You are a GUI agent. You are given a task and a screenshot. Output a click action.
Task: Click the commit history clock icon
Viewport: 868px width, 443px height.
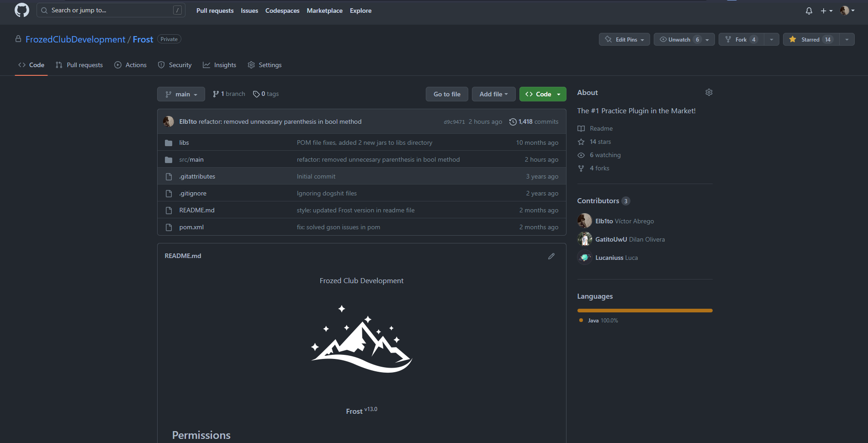(x=513, y=122)
